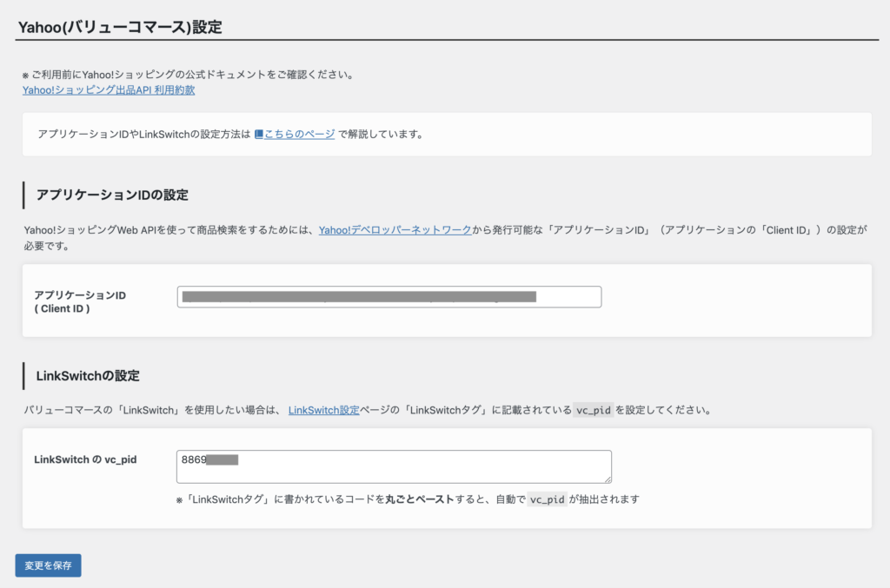Click the 変更を保存 button

click(x=49, y=565)
